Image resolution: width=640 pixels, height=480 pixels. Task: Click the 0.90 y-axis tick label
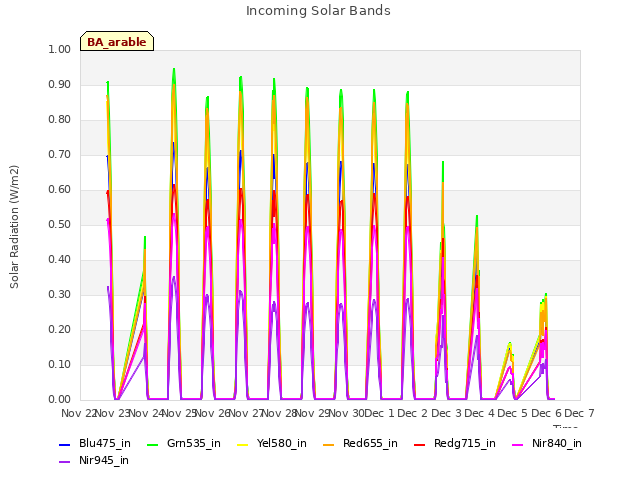(59, 84)
